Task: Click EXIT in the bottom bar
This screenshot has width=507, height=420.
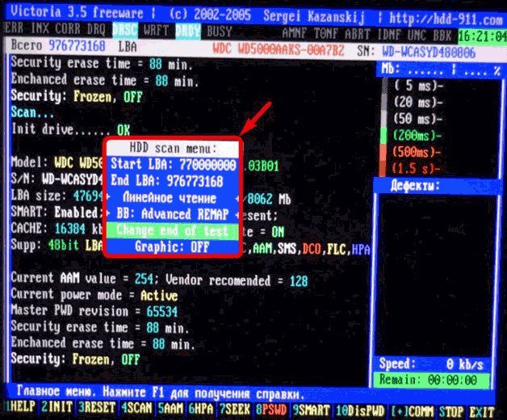Action: point(482,412)
